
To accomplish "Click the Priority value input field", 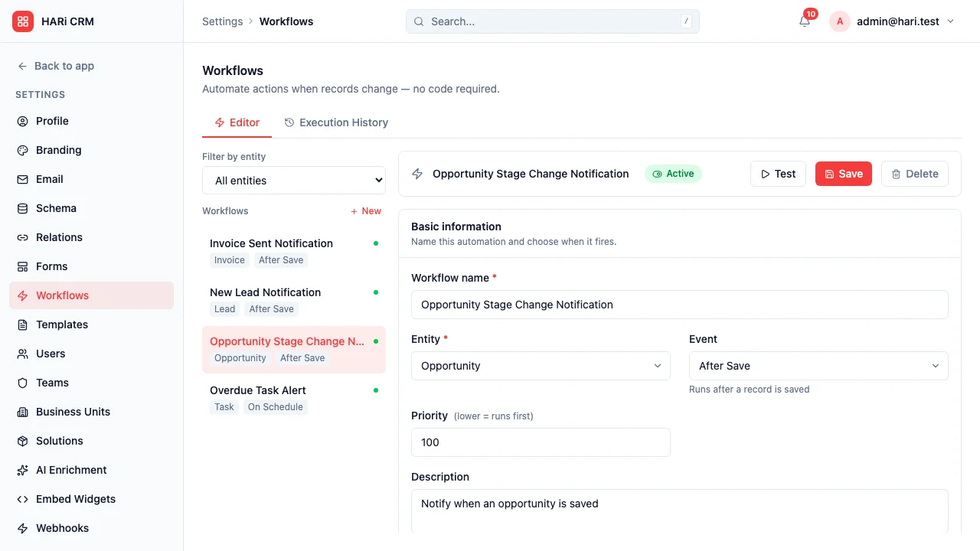I will pos(541,442).
